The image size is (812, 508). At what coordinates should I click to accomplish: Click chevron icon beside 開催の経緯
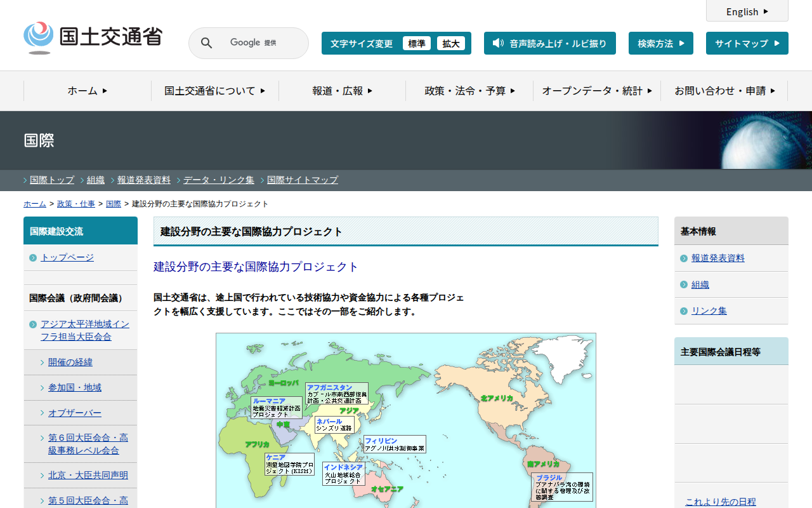tap(43, 363)
